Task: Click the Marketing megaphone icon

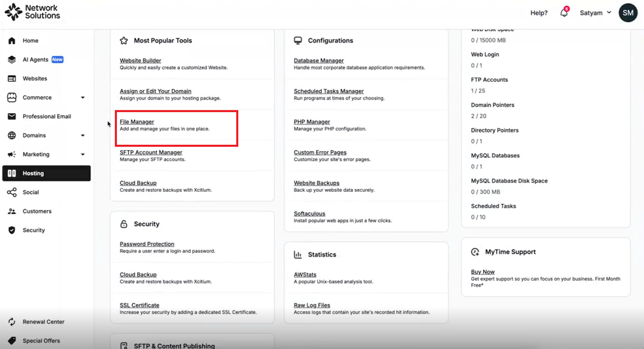Action: tap(12, 154)
